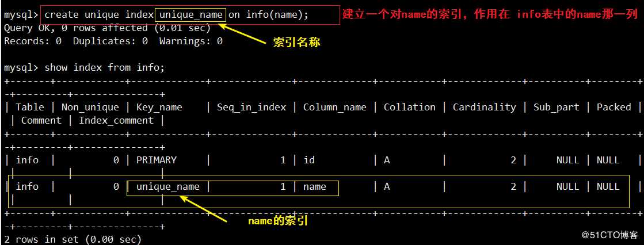Viewport: 644px width, 245px height.
Task: Click the 'Collation' column header
Action: [x=410, y=107]
